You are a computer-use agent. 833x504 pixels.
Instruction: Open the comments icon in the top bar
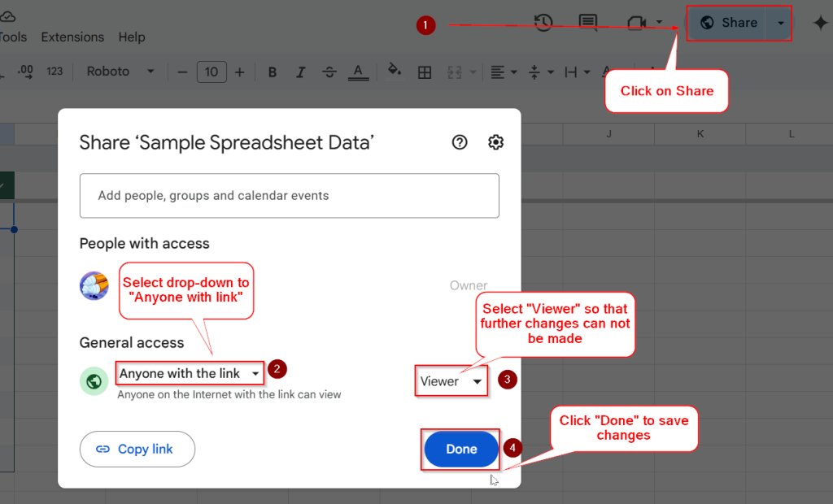click(588, 24)
